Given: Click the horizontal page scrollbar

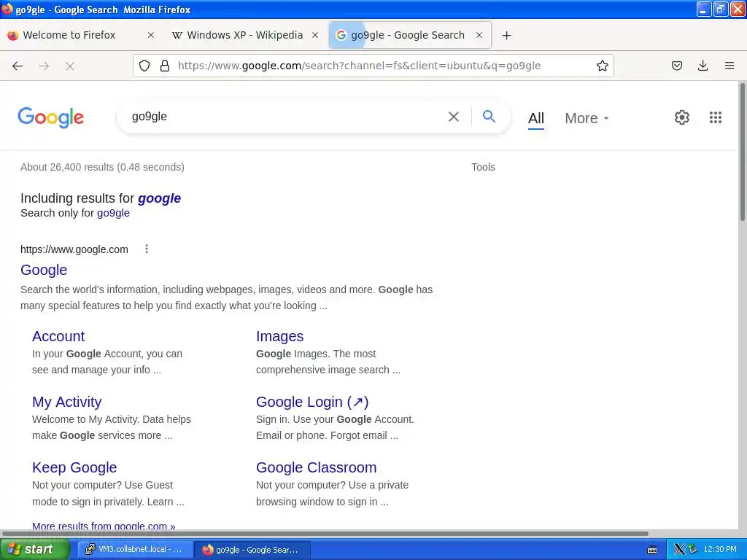Looking at the screenshot, I should point(325,533).
